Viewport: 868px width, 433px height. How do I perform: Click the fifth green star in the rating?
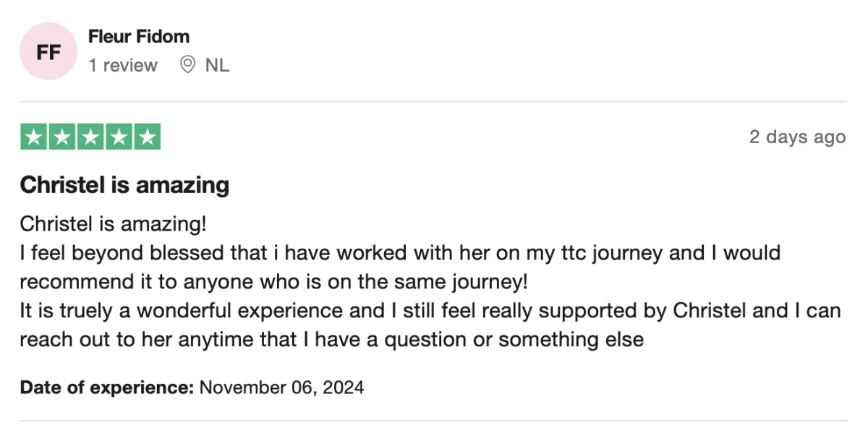click(x=147, y=137)
